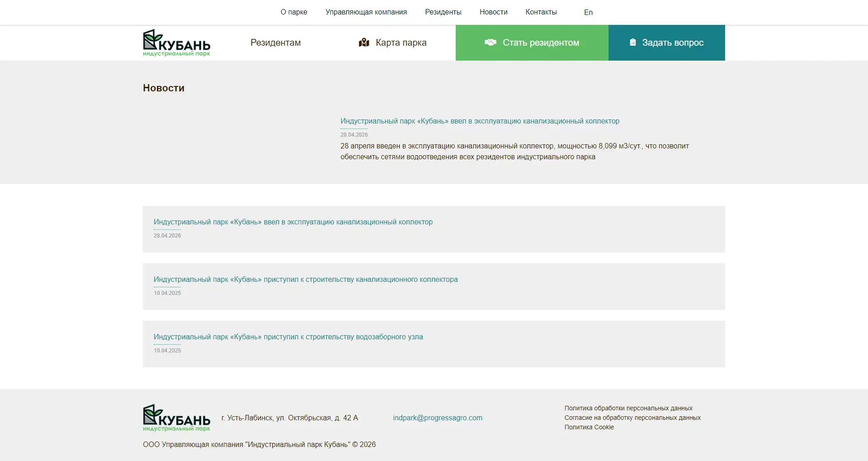The width and height of the screenshot is (868, 461).
Task: Click the featured news summary starting with 28 апреля введен
Action: tap(514, 152)
